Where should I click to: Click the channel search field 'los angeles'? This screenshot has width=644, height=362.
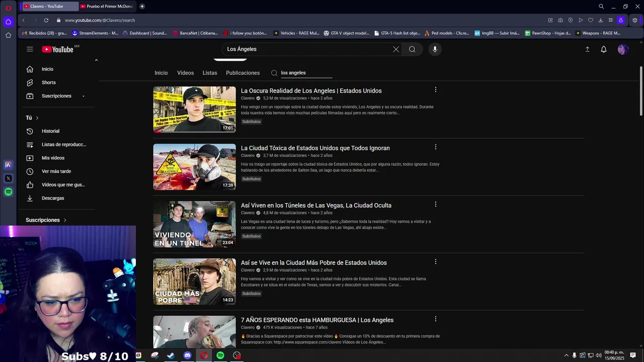point(306,73)
